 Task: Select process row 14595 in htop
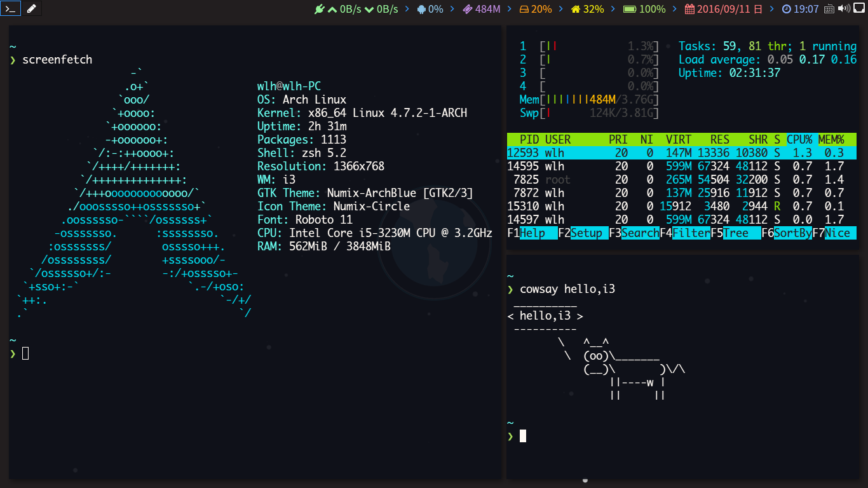point(682,166)
